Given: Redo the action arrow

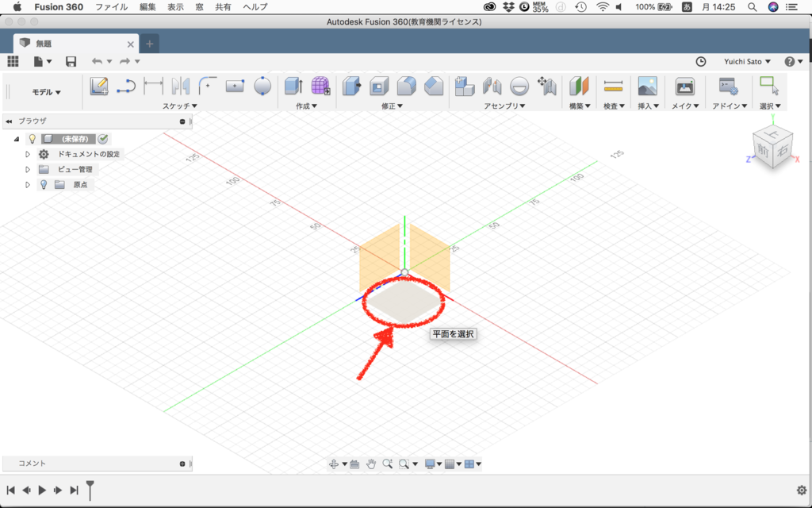Looking at the screenshot, I should click(x=124, y=61).
